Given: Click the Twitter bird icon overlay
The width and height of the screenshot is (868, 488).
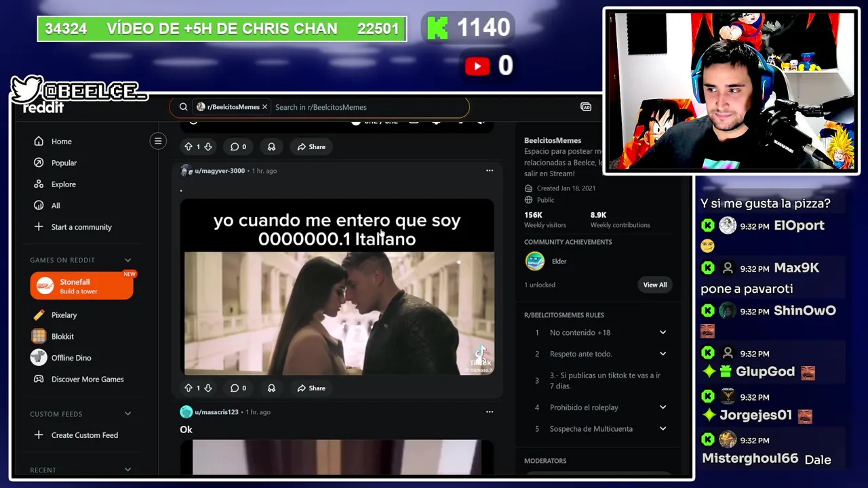Looking at the screenshot, I should [27, 89].
